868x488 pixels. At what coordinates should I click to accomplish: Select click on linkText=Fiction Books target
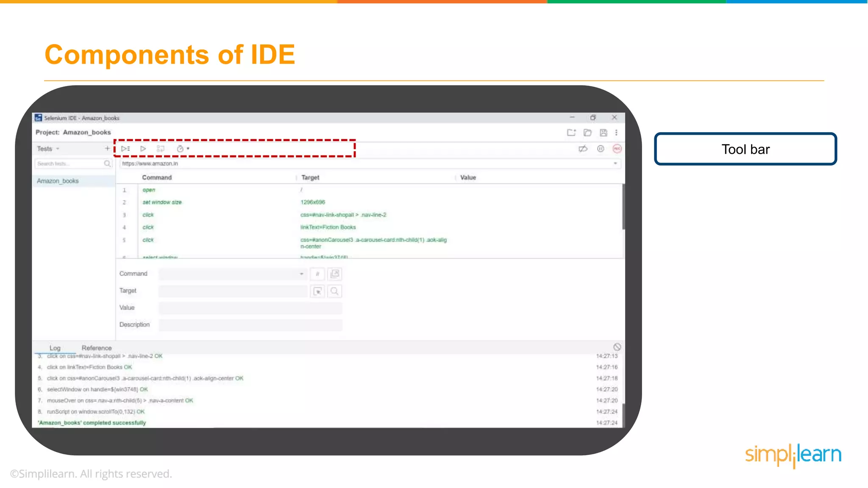point(328,227)
